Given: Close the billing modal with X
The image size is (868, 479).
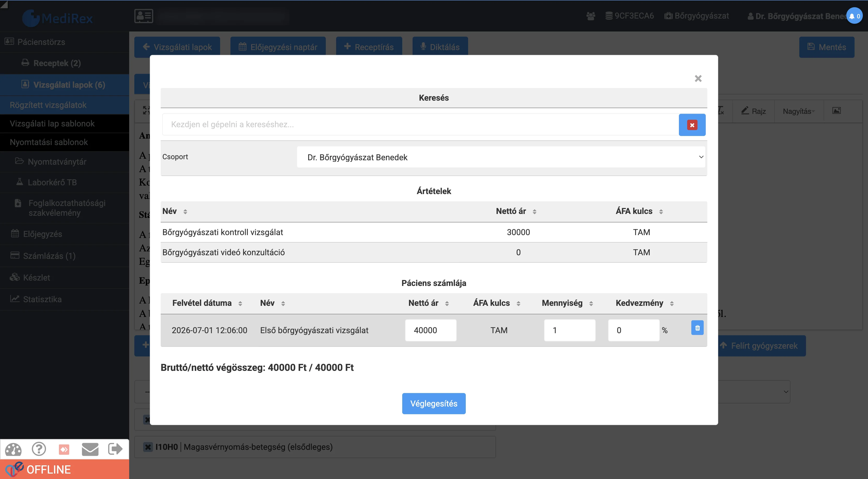Looking at the screenshot, I should click(698, 78).
